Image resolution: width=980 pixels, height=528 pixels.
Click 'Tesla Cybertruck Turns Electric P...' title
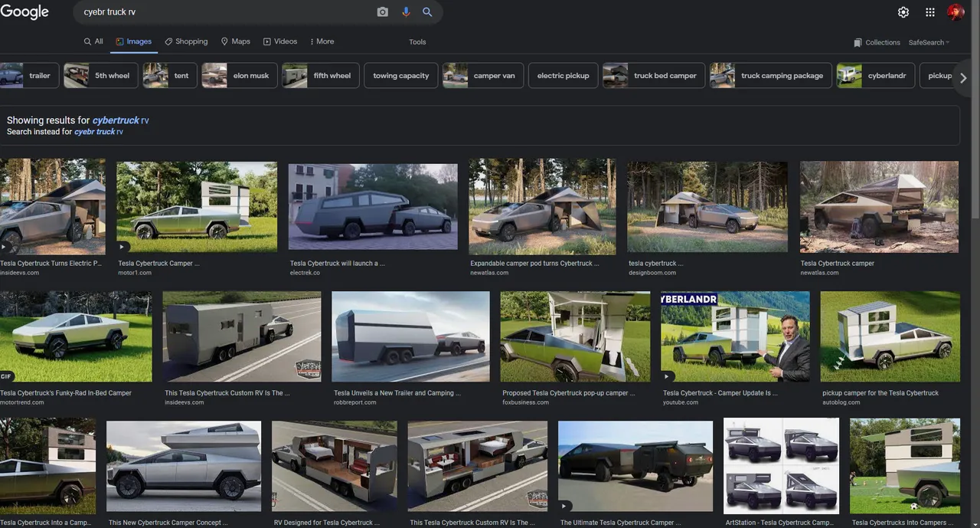pos(51,264)
